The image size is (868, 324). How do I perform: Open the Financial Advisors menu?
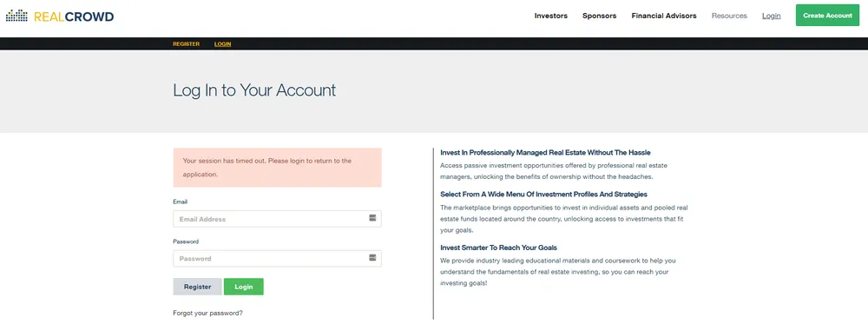click(x=664, y=16)
